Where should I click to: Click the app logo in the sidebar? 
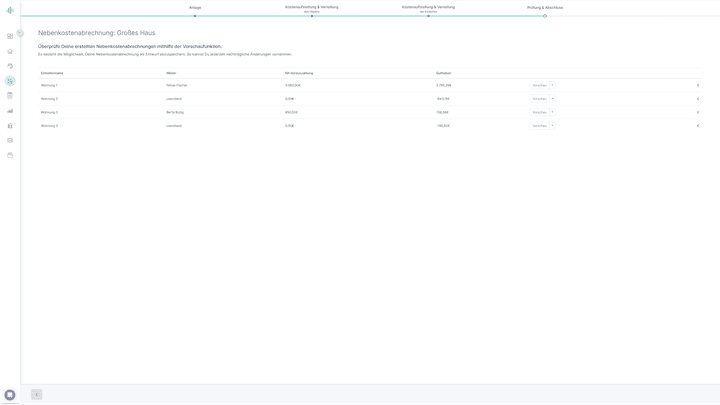coord(10,10)
